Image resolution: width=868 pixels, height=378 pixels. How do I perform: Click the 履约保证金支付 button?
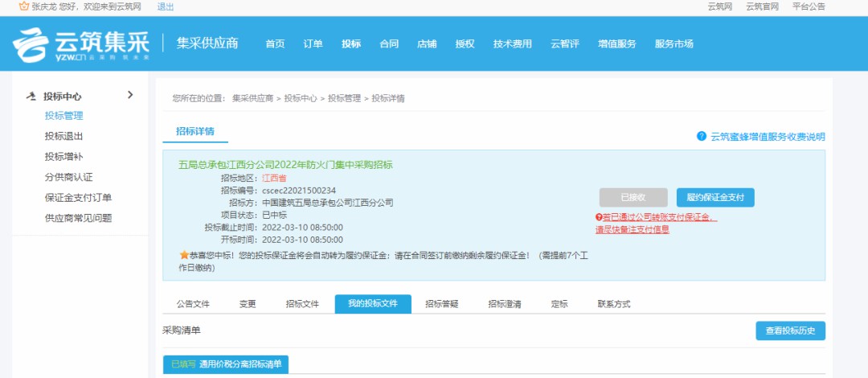point(715,198)
